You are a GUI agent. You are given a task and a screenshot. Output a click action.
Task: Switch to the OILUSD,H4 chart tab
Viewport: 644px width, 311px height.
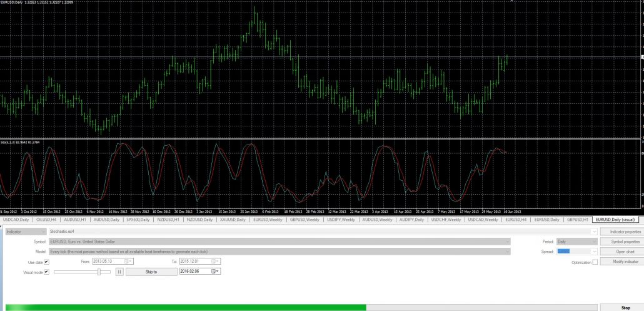(x=46, y=220)
